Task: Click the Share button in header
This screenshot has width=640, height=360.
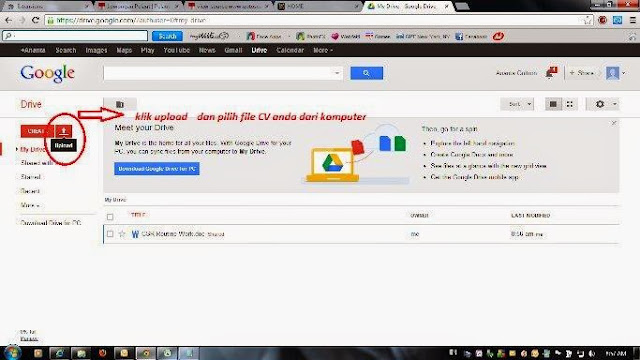Action: point(582,73)
